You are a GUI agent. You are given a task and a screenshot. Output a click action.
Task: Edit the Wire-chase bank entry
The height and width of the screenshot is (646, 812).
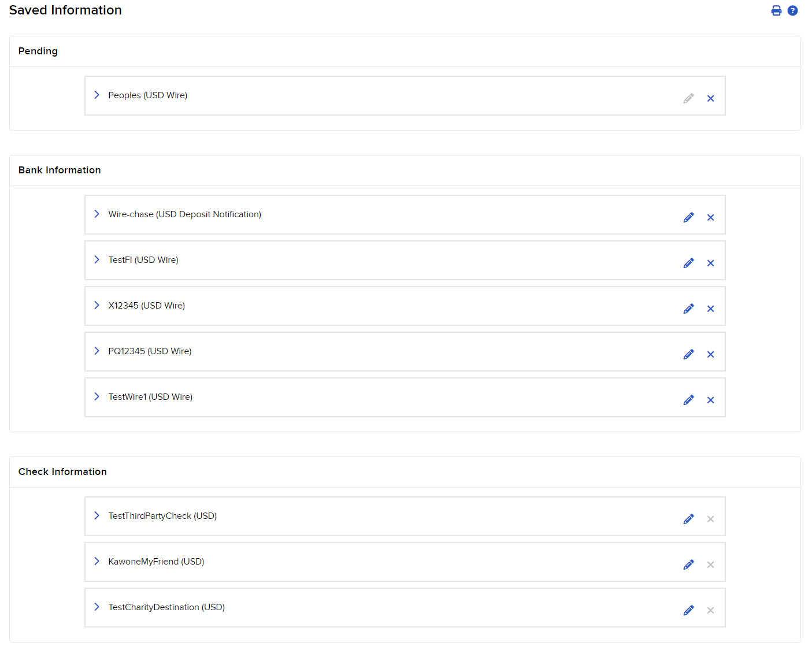[688, 217]
